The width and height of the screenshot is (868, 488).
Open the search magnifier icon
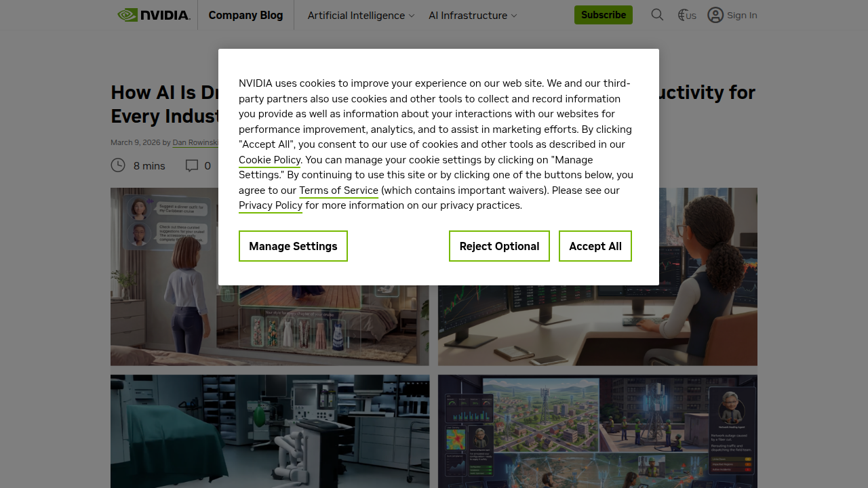click(x=657, y=15)
